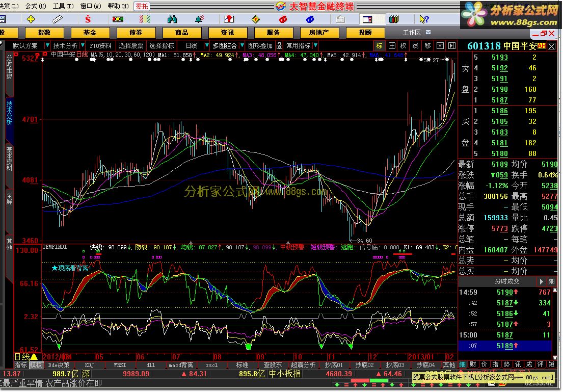Select the 资讯 yellow button
This screenshot has width=563, height=392.
pyautogui.click(x=227, y=33)
